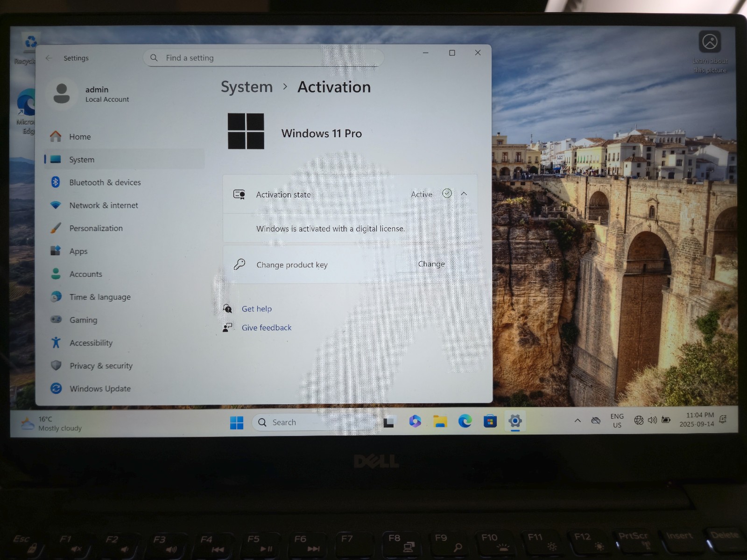Click the ENG US language indicator
Image resolution: width=747 pixels, height=560 pixels.
[617, 420]
